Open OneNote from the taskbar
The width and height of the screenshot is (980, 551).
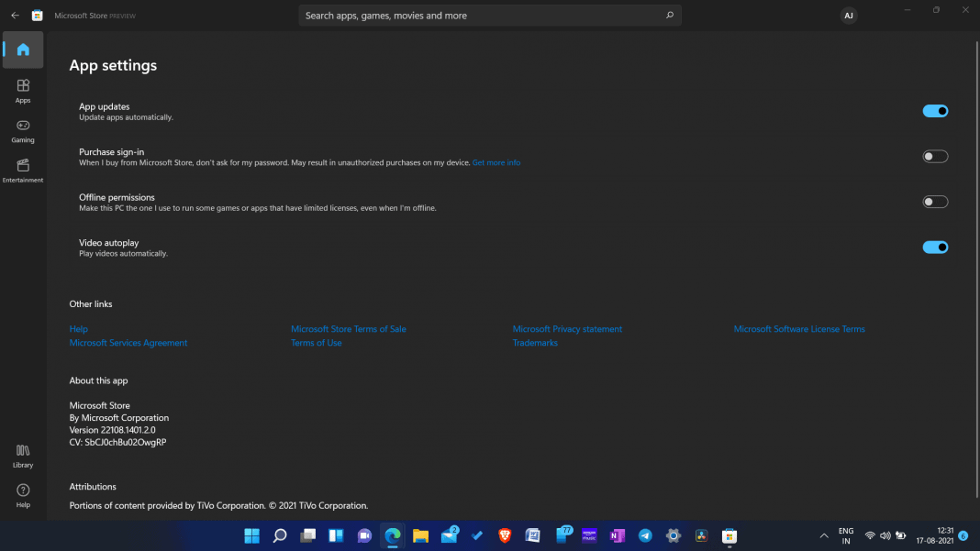click(x=617, y=535)
